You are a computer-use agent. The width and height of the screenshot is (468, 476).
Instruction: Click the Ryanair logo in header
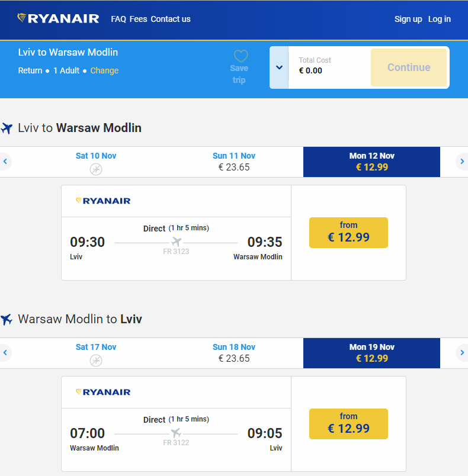(58, 18)
